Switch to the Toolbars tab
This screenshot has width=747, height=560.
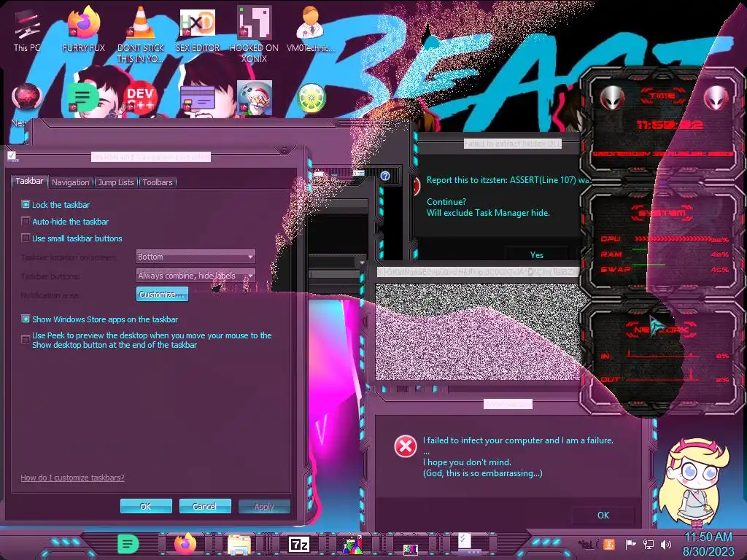click(158, 182)
